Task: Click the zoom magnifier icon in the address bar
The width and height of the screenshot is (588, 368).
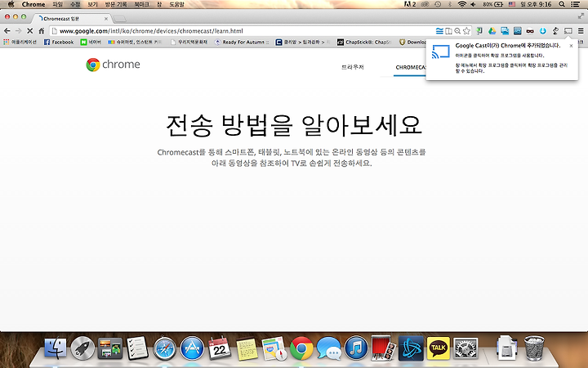Action: pyautogui.click(x=457, y=31)
